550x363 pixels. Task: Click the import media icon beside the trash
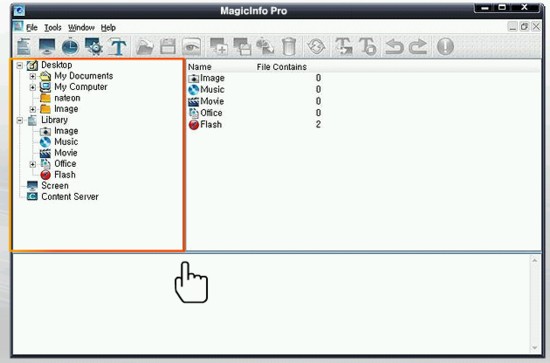[265, 47]
